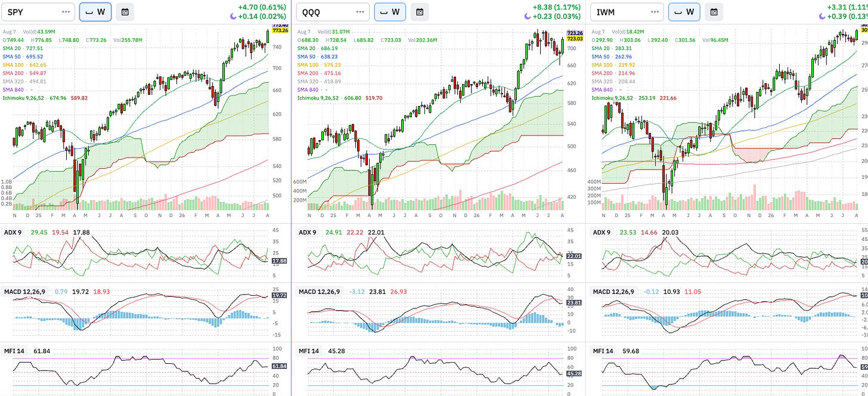Click the MACD 12,26,9 label under IWM
The height and width of the screenshot is (396, 868).
(x=615, y=292)
